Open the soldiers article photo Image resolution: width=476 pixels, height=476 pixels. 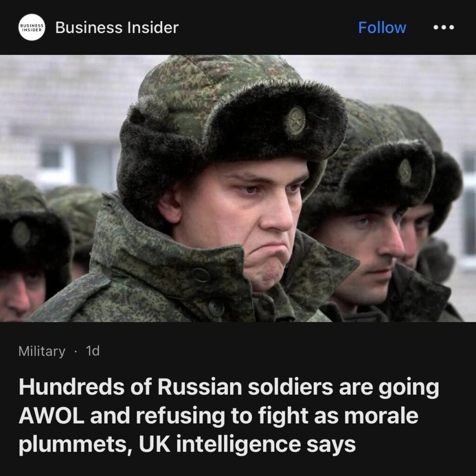click(238, 188)
